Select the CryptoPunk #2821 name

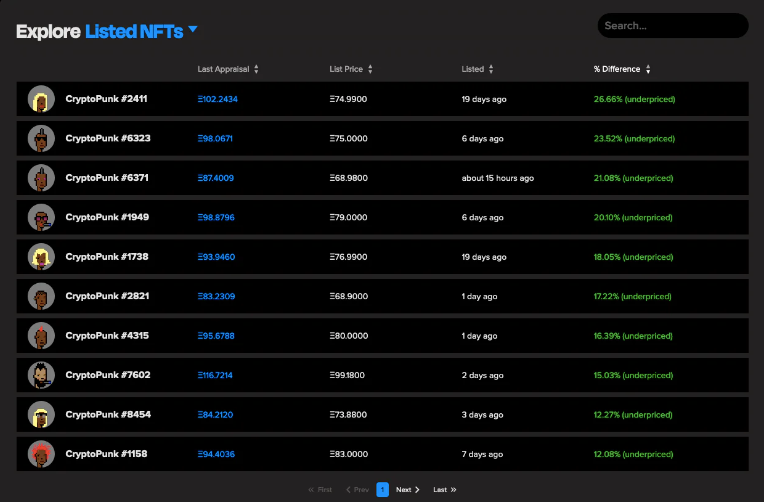[x=107, y=296]
